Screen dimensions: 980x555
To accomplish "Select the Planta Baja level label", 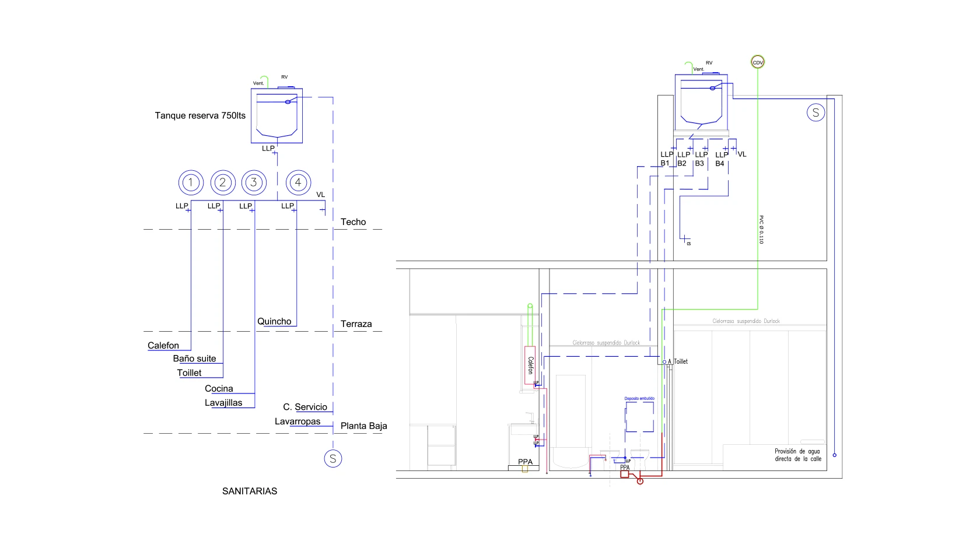I will pyautogui.click(x=363, y=426).
